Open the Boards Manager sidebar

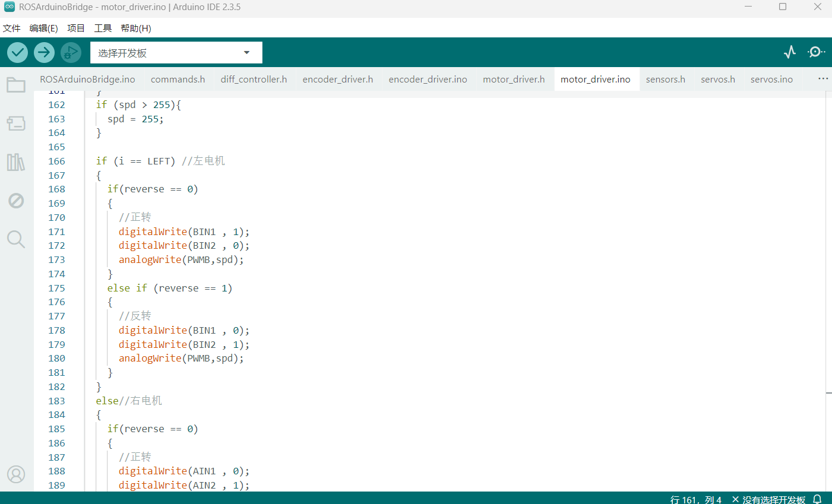point(16,123)
